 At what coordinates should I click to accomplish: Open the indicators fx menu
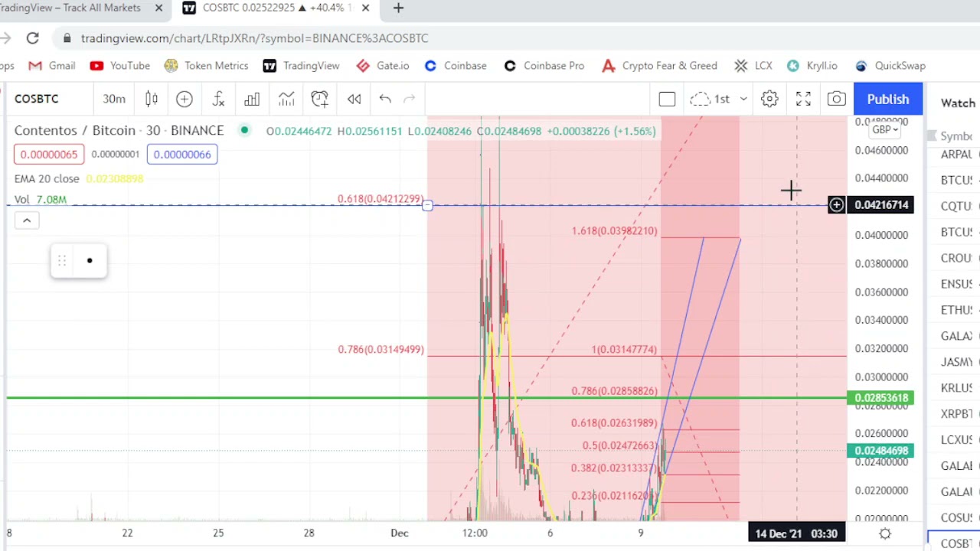[218, 99]
